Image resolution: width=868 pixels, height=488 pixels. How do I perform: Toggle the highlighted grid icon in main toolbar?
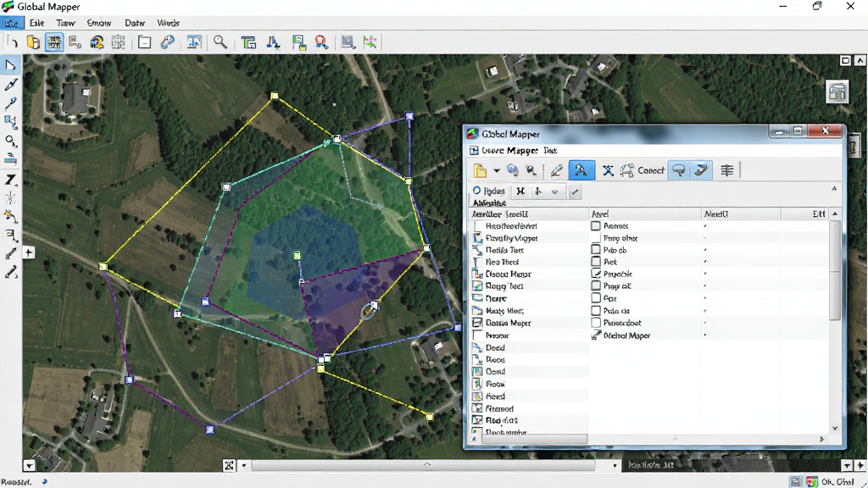point(53,42)
